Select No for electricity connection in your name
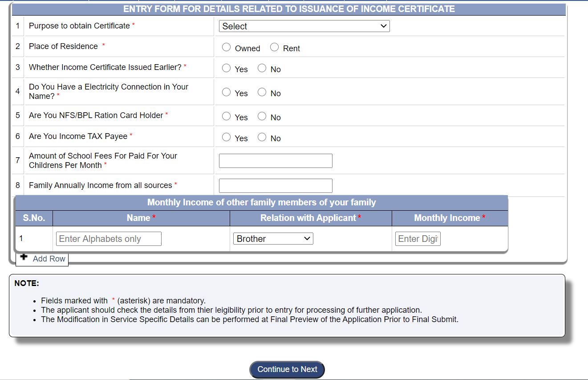 [262, 92]
